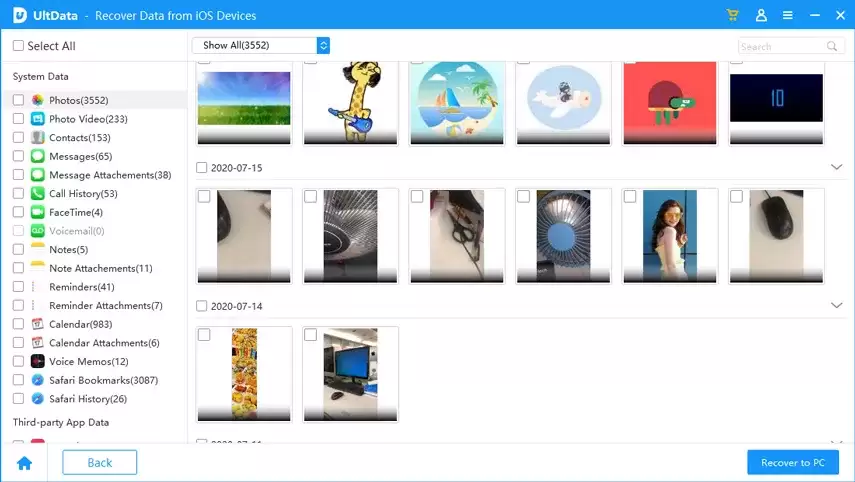The height and width of the screenshot is (482, 855).
Task: Open the Calendar(983) category
Action: 81,324
